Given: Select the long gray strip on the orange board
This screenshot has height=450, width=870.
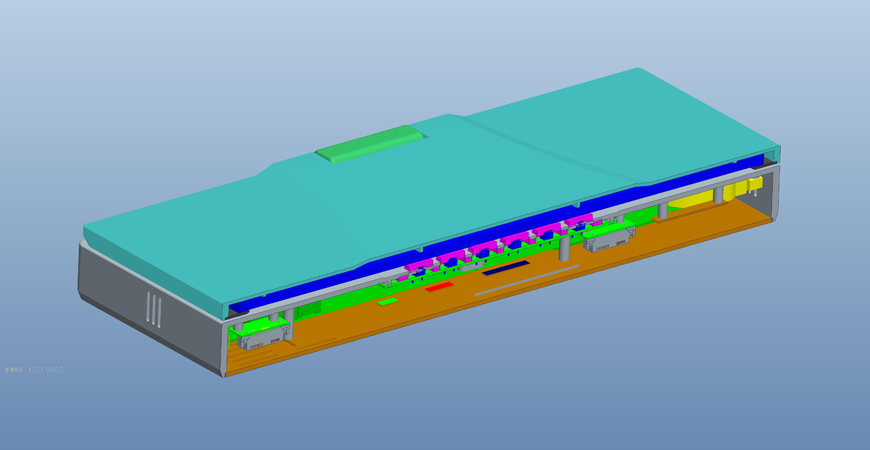Looking at the screenshot, I should 527,280.
